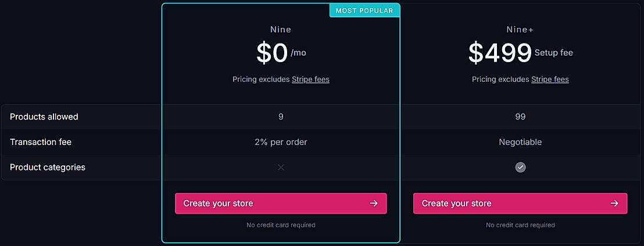This screenshot has width=644, height=246.
Task: Click the Products allowed row label
Action: coord(44,117)
